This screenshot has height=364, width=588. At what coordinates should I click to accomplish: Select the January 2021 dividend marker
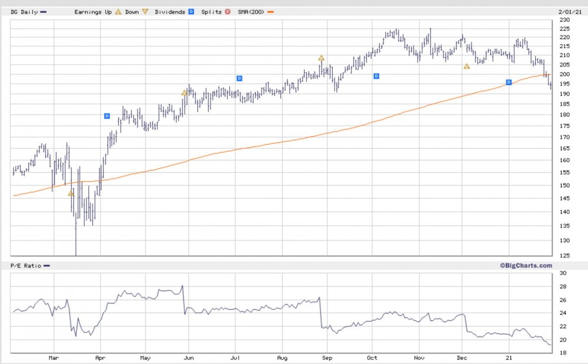509,82
